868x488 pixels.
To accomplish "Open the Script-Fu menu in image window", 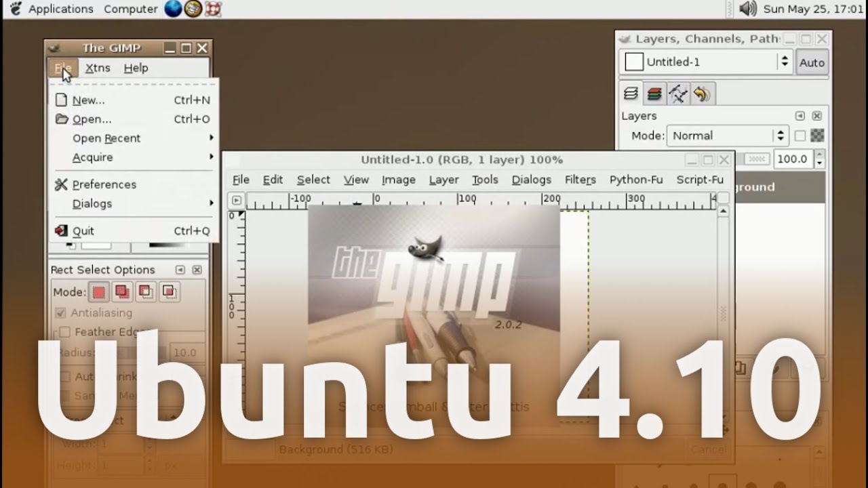I will click(x=700, y=180).
